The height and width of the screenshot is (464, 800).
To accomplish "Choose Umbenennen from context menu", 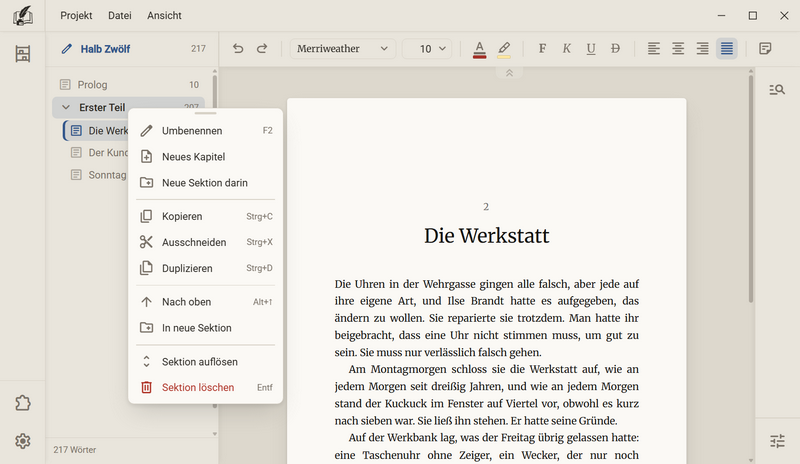I will tap(206, 131).
